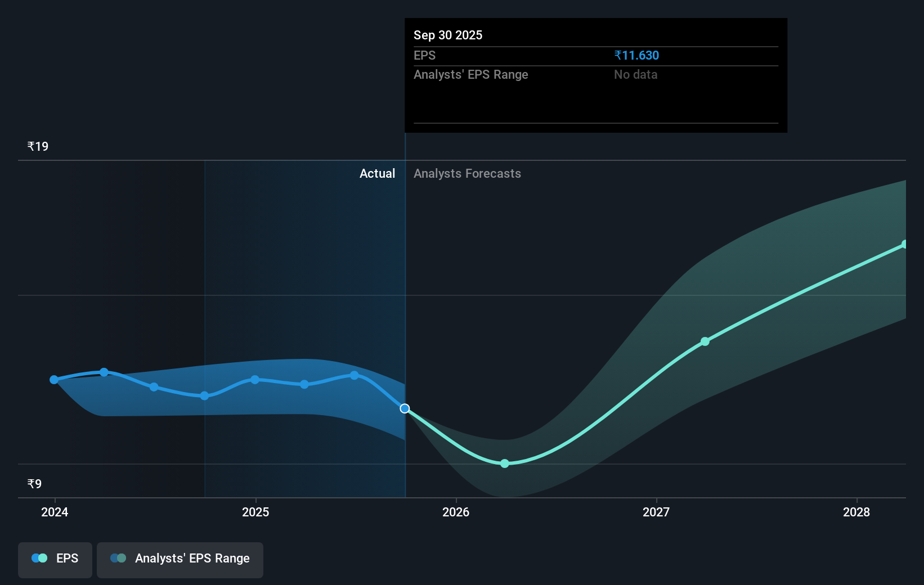Click the Analysts' EPS Range tooltip row label
The image size is (924, 585).
click(471, 74)
